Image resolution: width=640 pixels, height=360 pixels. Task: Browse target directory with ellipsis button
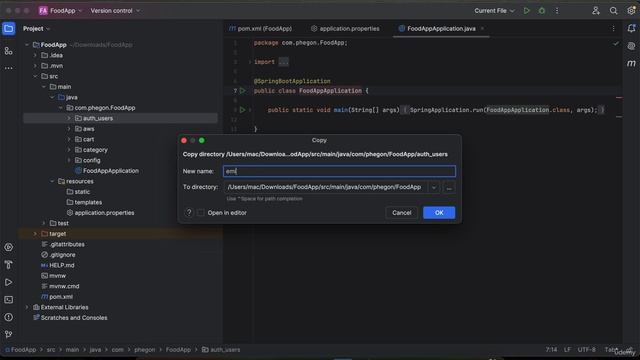pyautogui.click(x=449, y=187)
